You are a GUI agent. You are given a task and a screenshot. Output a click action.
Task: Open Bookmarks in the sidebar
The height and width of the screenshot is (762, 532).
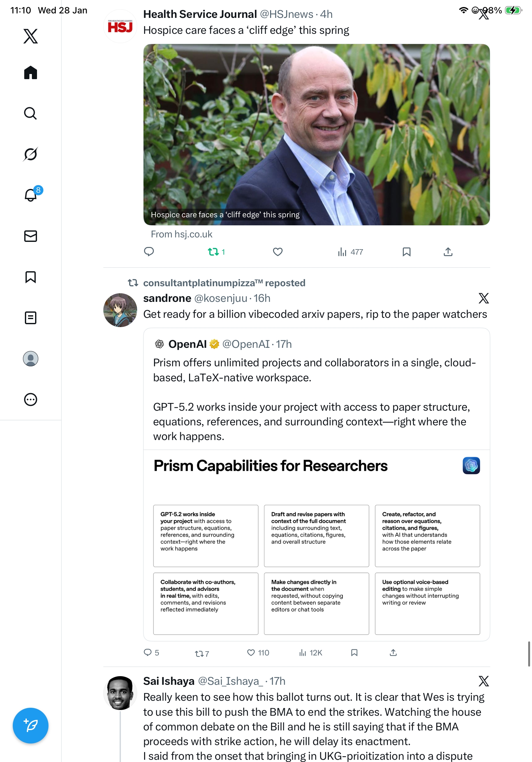[31, 277]
